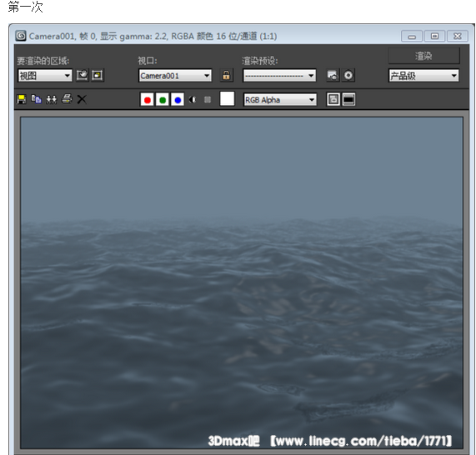The height and width of the screenshot is (455, 476).
Task: Click the auto region selected icon
Action: pos(98,75)
